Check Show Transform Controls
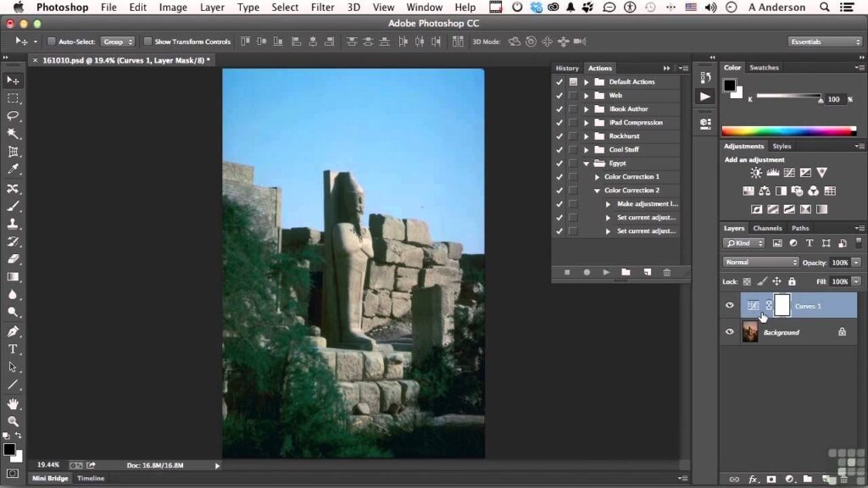The image size is (868, 488). click(x=147, y=42)
